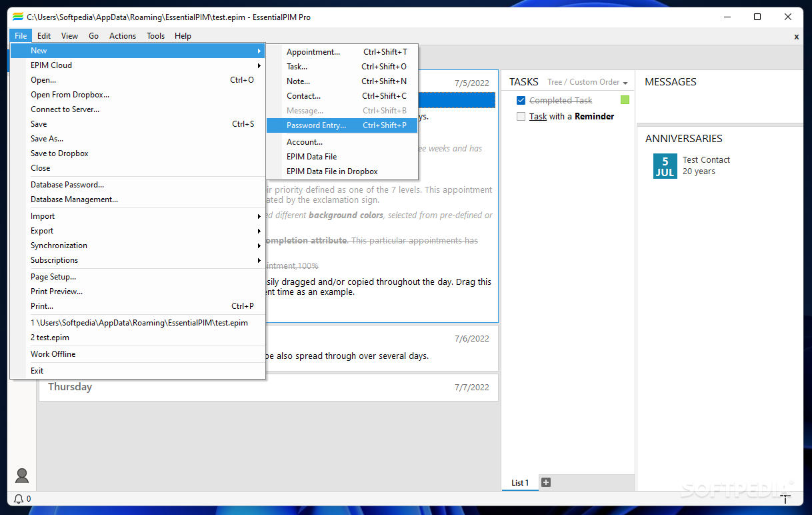Screen dimensions: 812x515
Task: Add a new task list with plus icon
Action: (x=546, y=482)
